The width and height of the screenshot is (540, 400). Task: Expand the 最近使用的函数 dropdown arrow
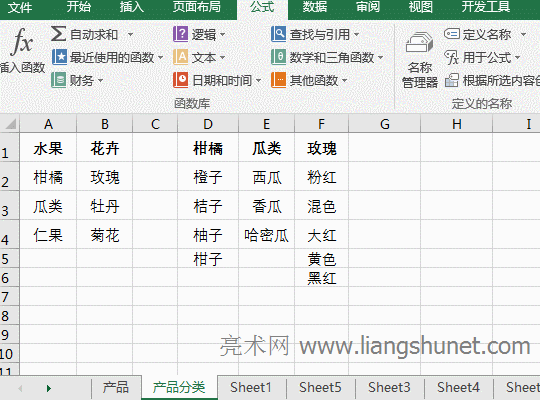160,58
